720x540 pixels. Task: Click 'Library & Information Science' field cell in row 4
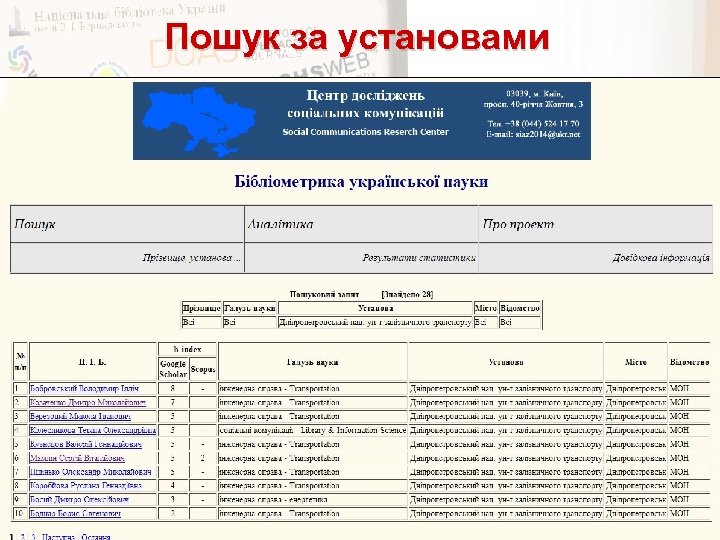pyautogui.click(x=313, y=430)
